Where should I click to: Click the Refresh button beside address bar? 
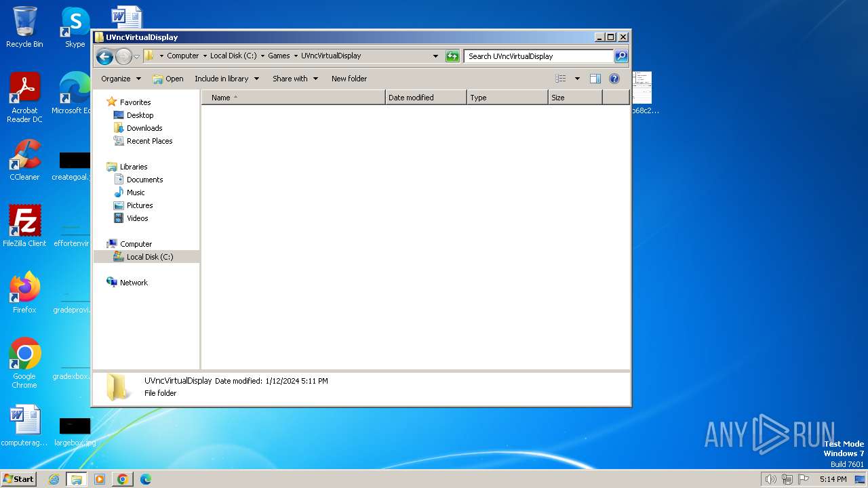452,56
